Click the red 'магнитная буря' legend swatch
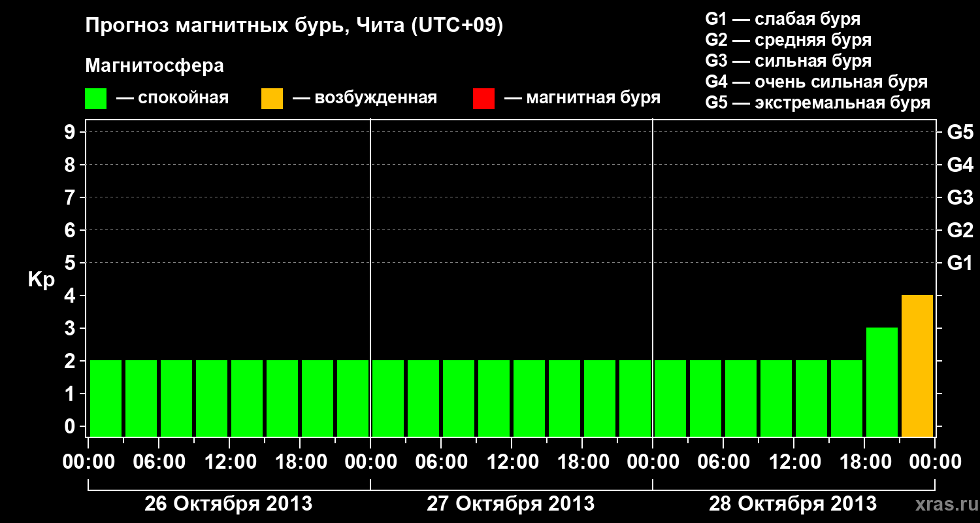This screenshot has height=523, width=980. 483,98
